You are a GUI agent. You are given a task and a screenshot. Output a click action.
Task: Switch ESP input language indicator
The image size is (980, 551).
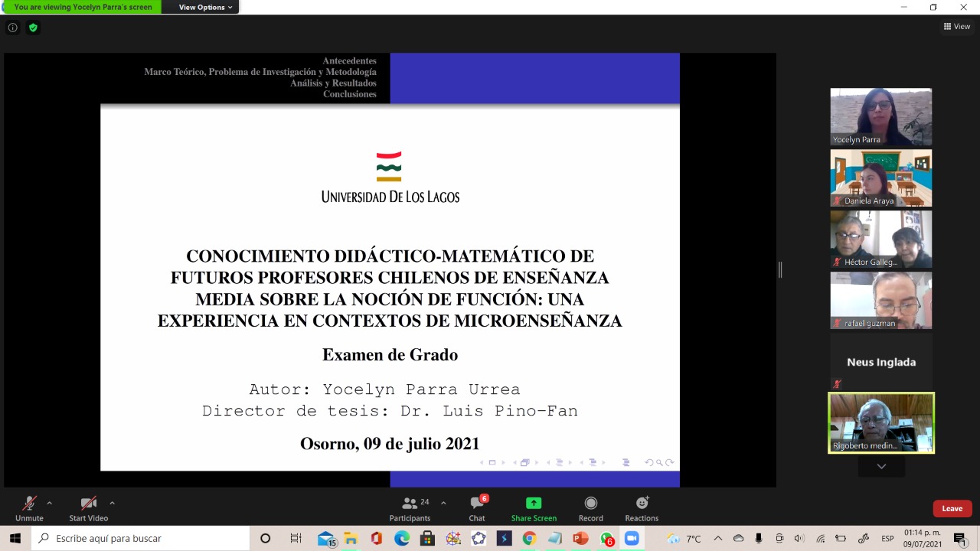(887, 539)
